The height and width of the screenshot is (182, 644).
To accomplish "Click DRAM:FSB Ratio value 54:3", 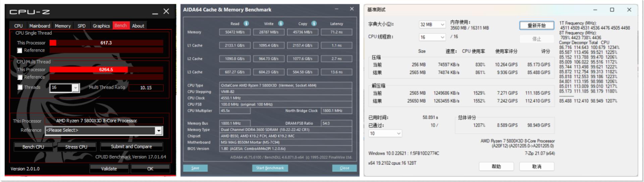I will [336, 123].
